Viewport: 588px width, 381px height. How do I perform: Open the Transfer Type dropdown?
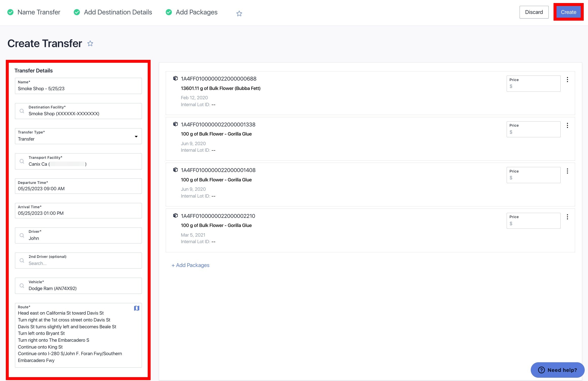(136, 136)
